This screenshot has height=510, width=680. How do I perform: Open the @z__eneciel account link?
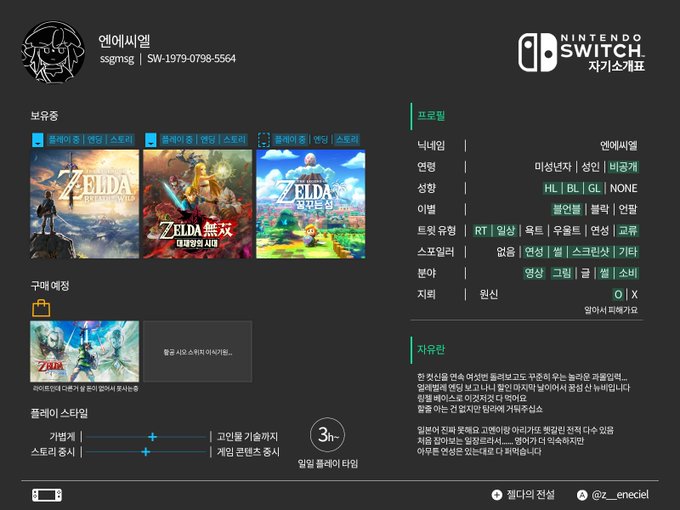pos(620,495)
